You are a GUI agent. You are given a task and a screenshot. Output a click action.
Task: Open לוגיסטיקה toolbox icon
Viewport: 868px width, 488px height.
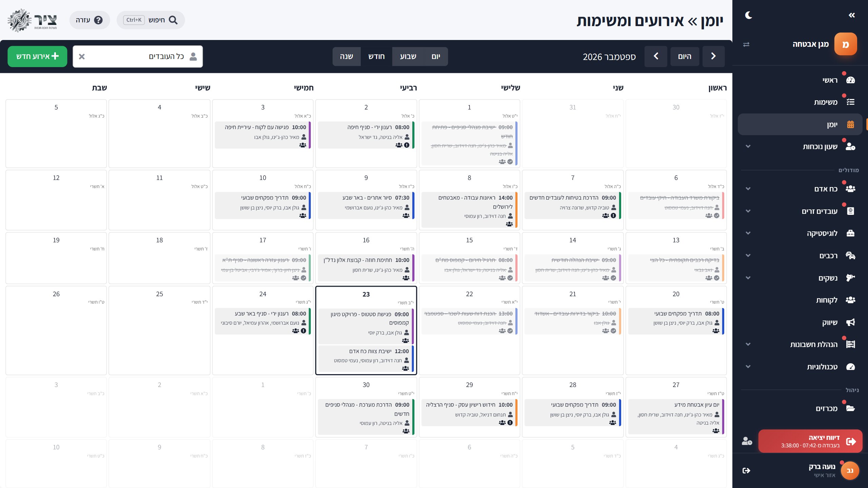coord(850,233)
